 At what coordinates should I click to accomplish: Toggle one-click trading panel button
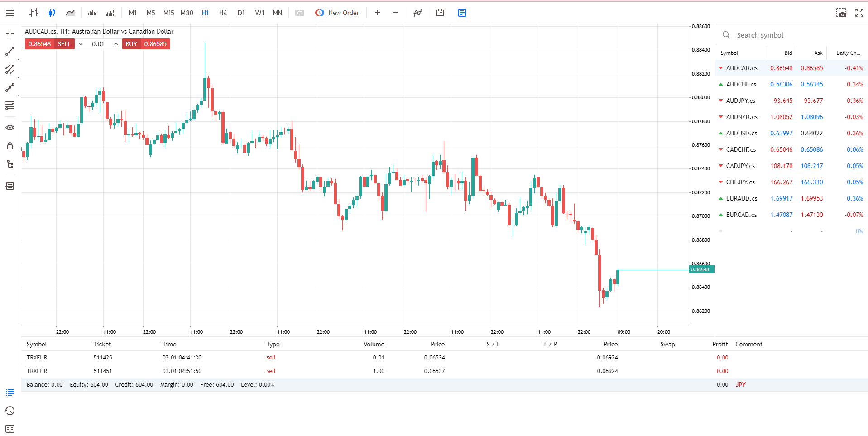(300, 13)
